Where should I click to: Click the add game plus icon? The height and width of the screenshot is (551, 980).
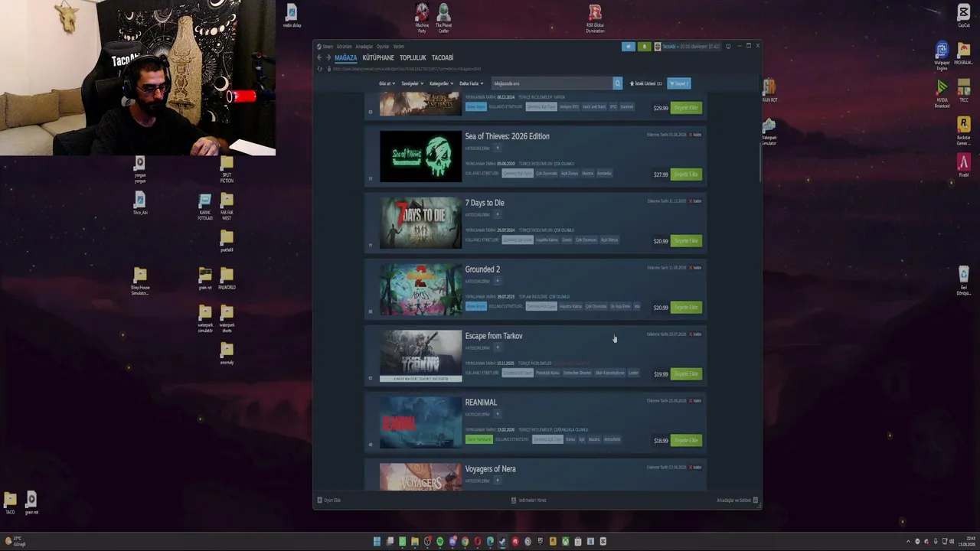click(320, 500)
